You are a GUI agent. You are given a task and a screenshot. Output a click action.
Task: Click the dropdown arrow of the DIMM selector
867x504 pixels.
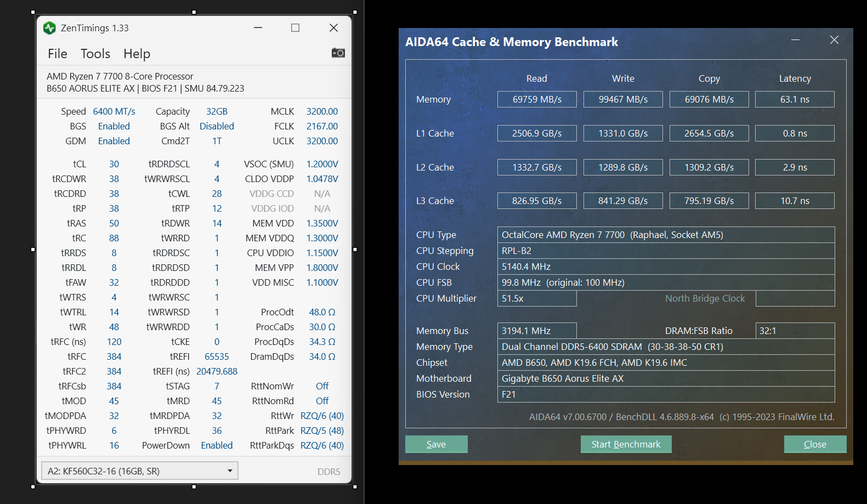(230, 471)
